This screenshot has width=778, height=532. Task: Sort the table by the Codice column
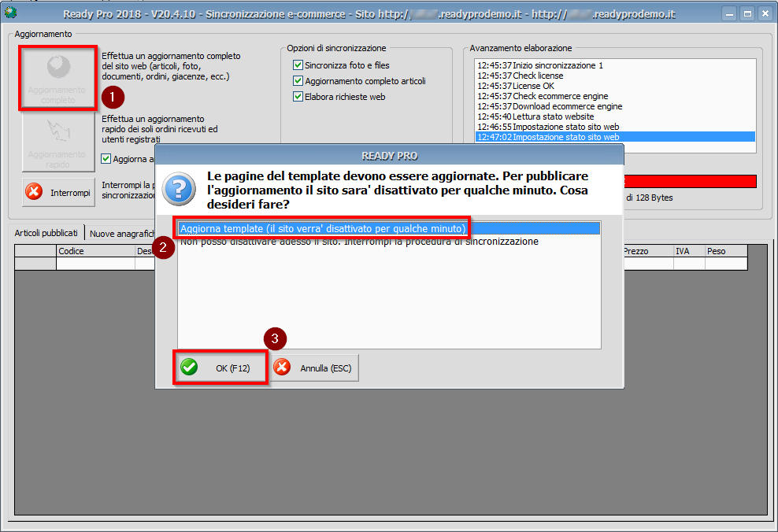(x=96, y=251)
